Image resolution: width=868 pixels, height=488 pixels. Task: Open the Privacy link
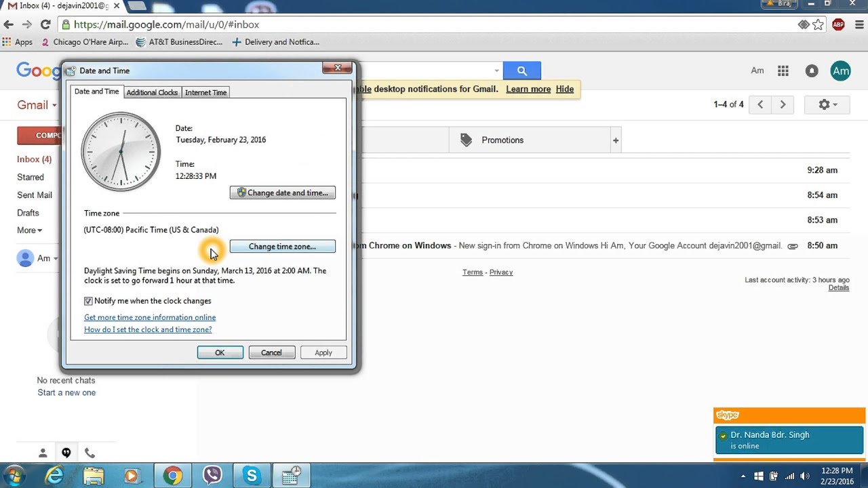coord(501,272)
